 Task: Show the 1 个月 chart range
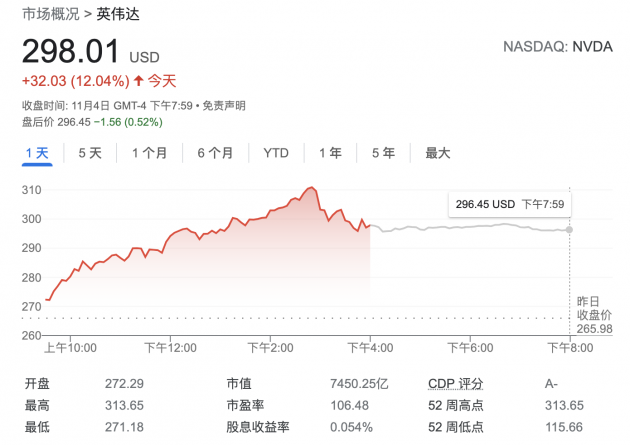click(x=148, y=153)
